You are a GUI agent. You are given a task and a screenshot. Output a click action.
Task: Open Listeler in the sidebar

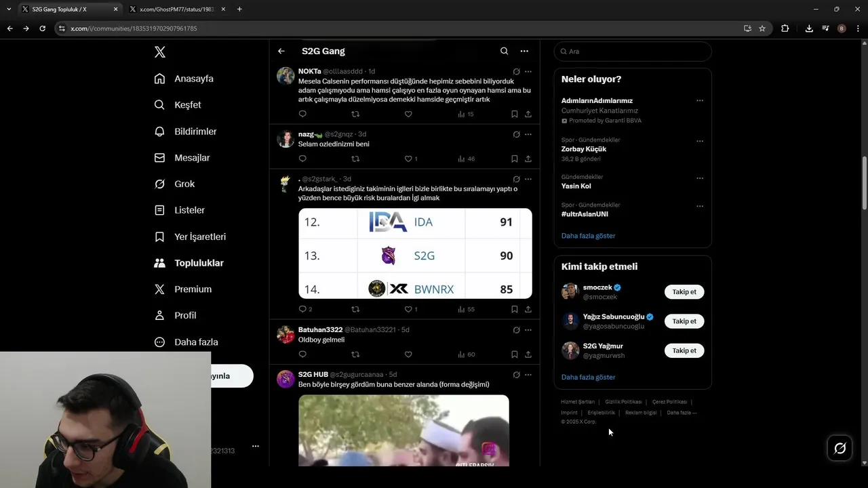[x=179, y=210]
